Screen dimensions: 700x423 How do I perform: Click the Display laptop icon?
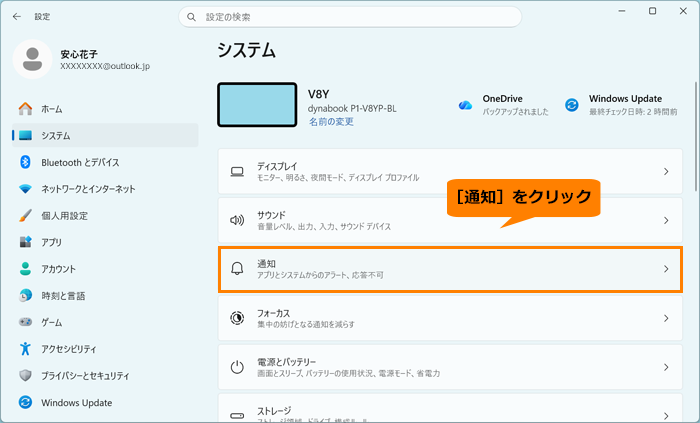237,171
